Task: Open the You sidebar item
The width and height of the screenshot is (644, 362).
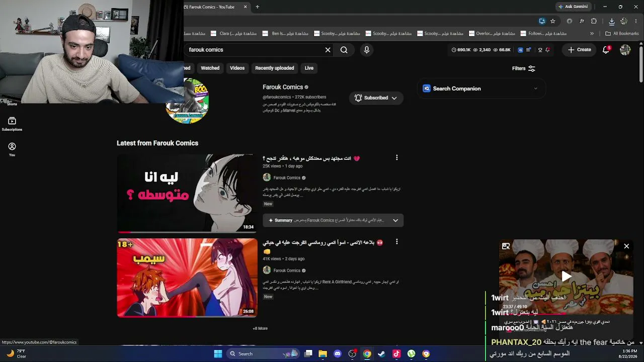Action: click(x=12, y=149)
